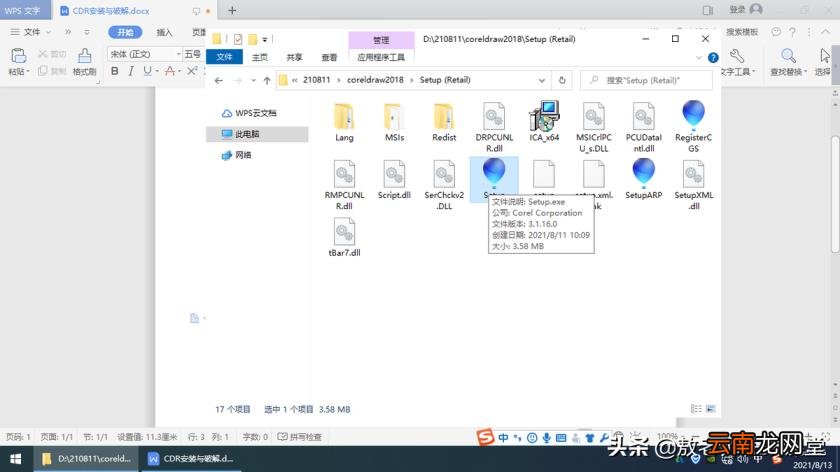840x472 pixels.
Task: Toggle underline in WPS toolbar
Action: point(147,71)
